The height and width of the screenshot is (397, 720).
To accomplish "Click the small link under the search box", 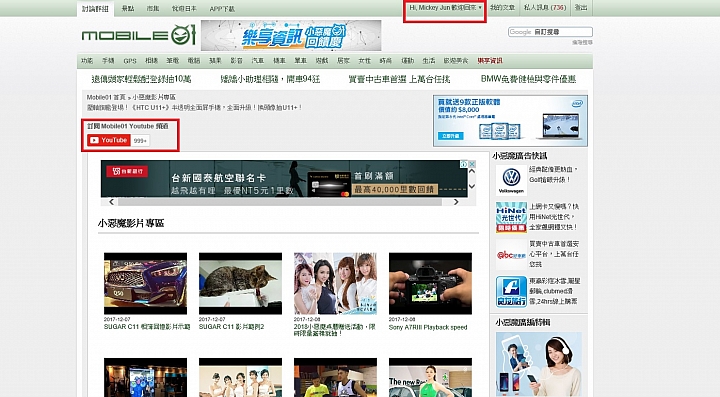I will 582,42.
